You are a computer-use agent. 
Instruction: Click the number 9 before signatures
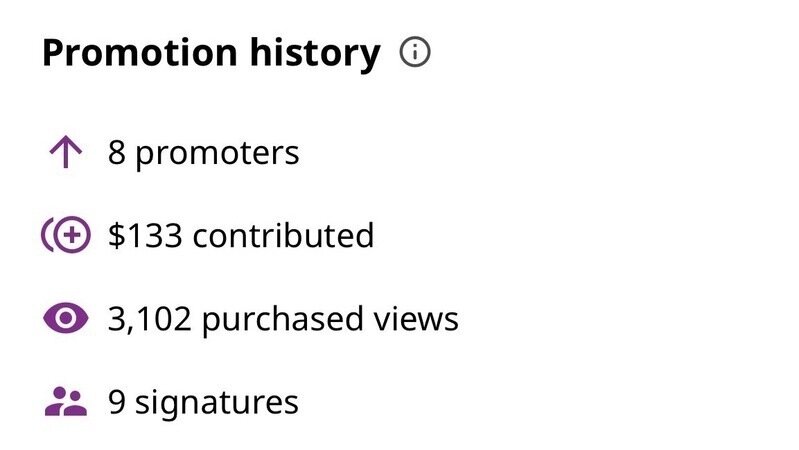point(117,402)
